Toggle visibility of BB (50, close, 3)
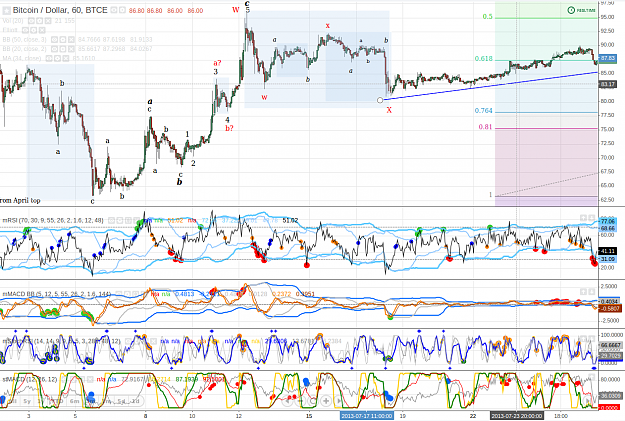Screen dimensions: 625x421 54,39
